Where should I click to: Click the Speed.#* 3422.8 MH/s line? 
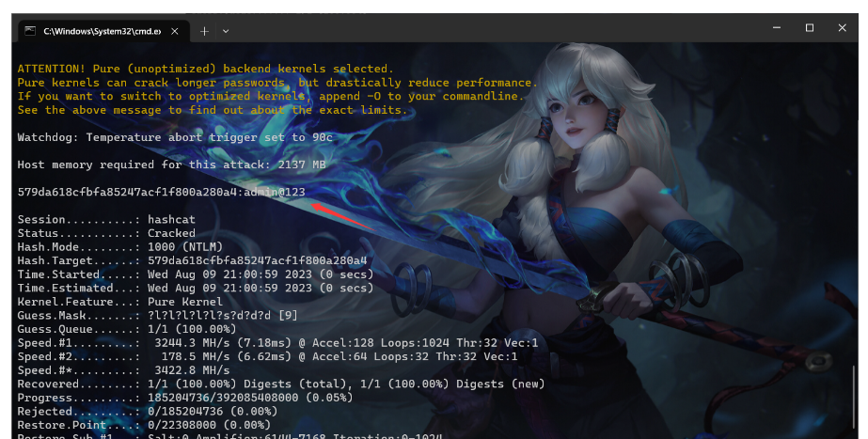coord(123,370)
